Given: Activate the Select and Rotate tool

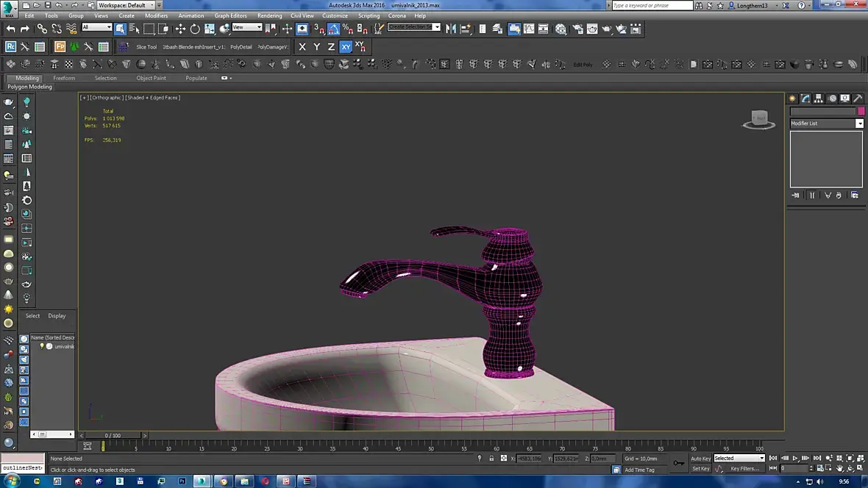Looking at the screenshot, I should [x=195, y=29].
